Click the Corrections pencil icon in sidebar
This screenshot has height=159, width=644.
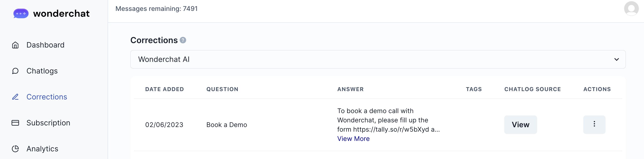point(15,97)
